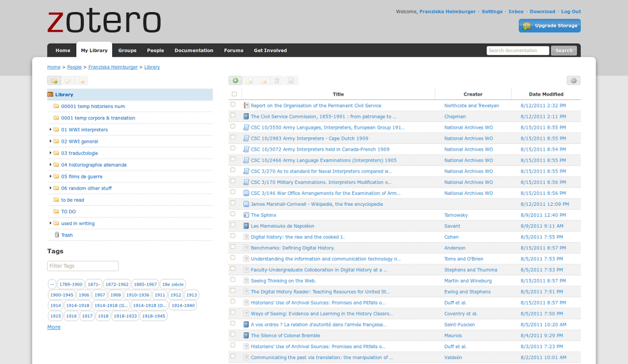Click the edit collection toolbar icon
The width and height of the screenshot is (628, 364).
point(67,81)
